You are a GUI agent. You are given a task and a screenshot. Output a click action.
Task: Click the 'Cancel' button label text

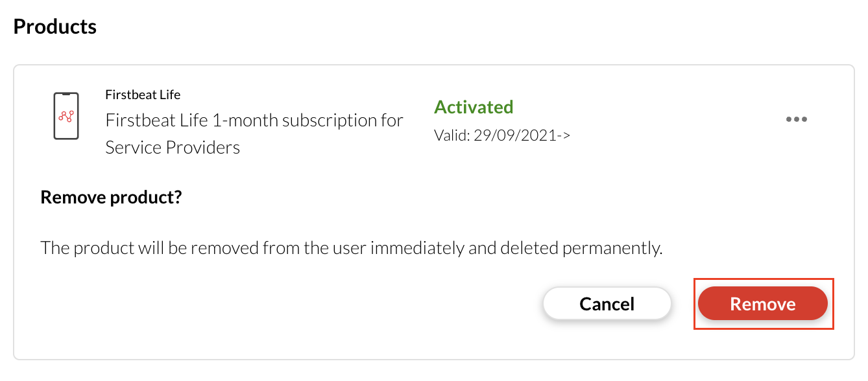[607, 304]
